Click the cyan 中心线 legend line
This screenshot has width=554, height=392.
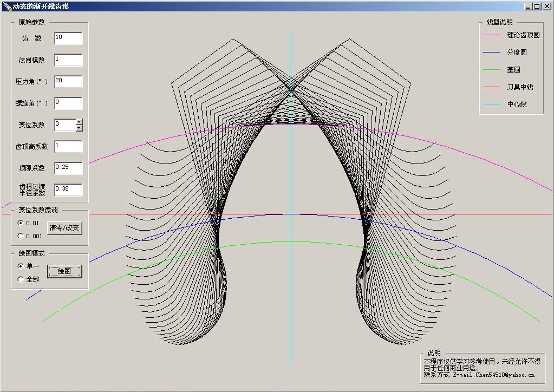pyautogui.click(x=492, y=104)
